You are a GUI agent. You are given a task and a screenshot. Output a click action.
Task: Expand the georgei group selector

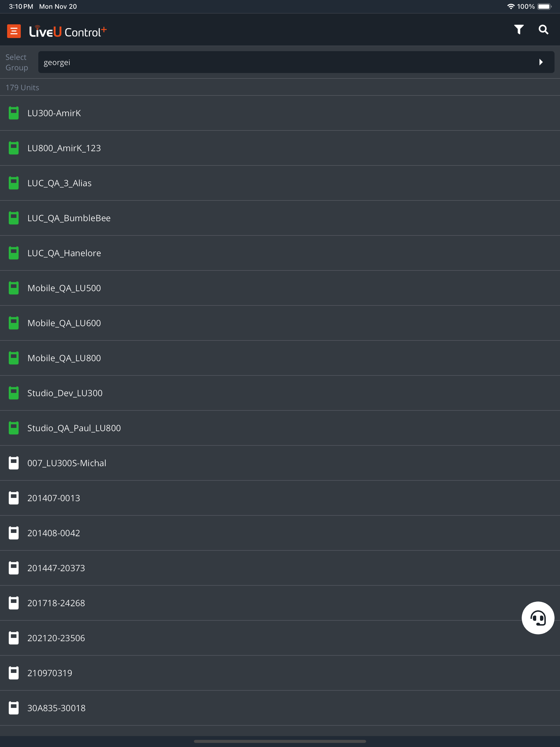tap(296, 62)
